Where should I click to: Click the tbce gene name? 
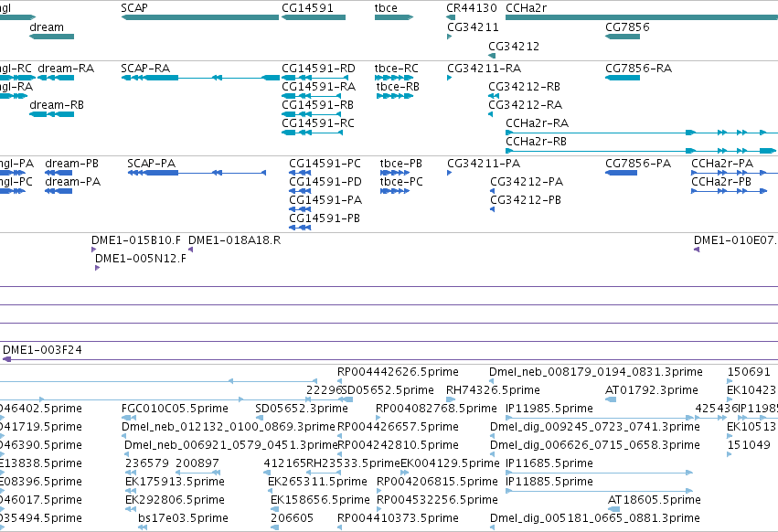pos(386,8)
